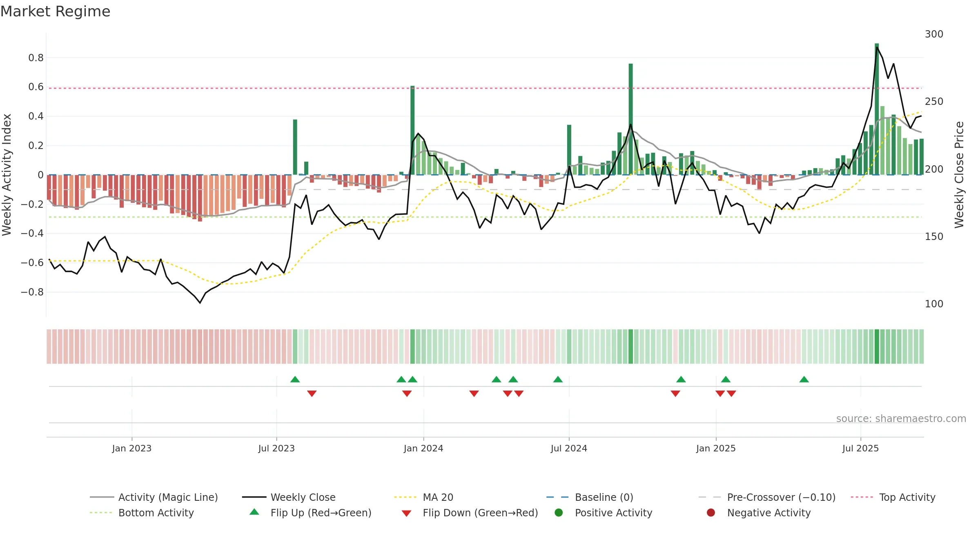Click the dark green heatmap cell at Jan 2024
The height and width of the screenshot is (551, 980).
412,347
